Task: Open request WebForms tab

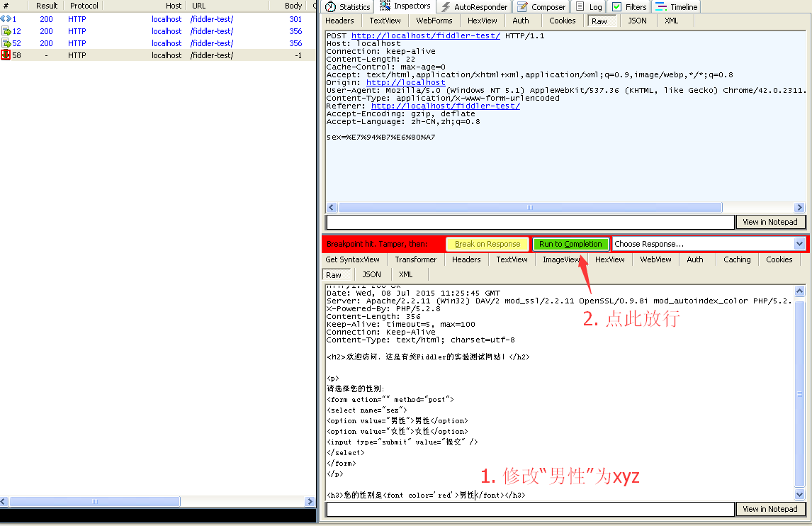Action: pyautogui.click(x=434, y=21)
